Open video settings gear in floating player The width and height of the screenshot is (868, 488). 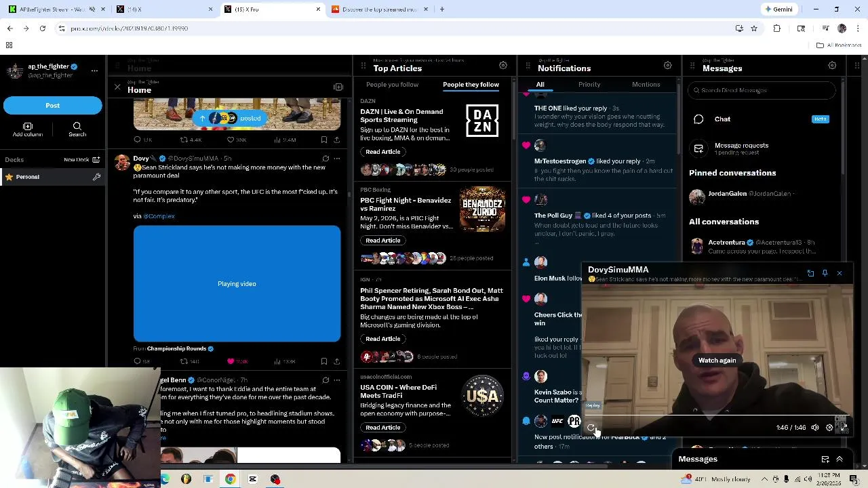click(x=829, y=428)
